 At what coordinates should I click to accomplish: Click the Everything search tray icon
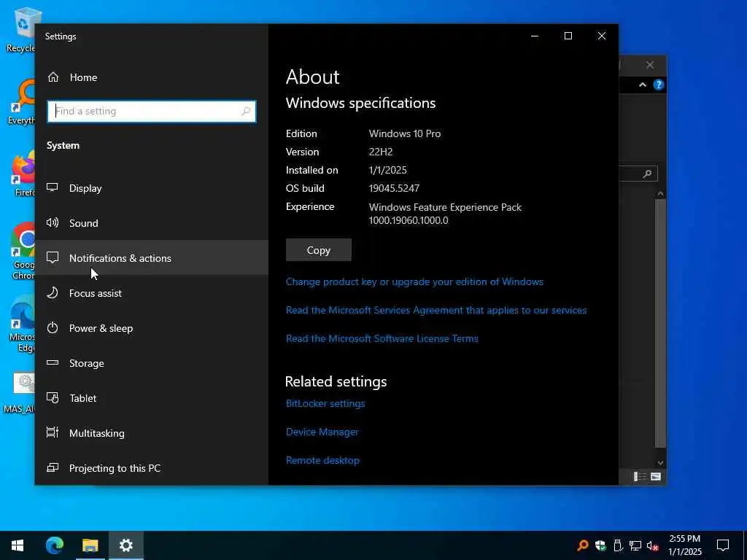pyautogui.click(x=583, y=545)
